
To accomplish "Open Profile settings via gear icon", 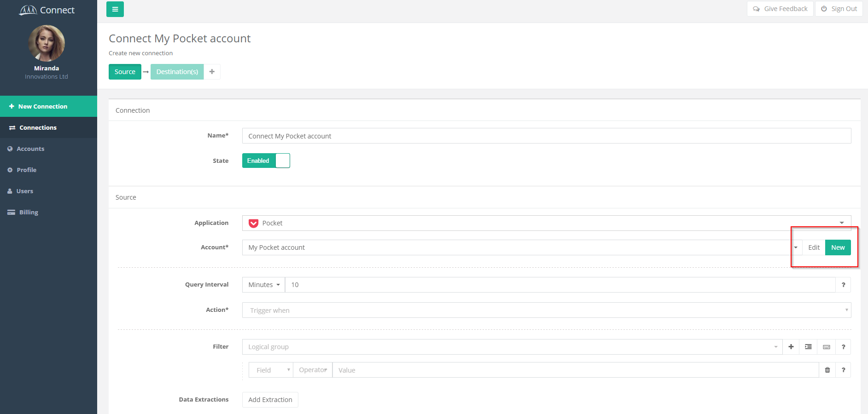I will [11, 170].
